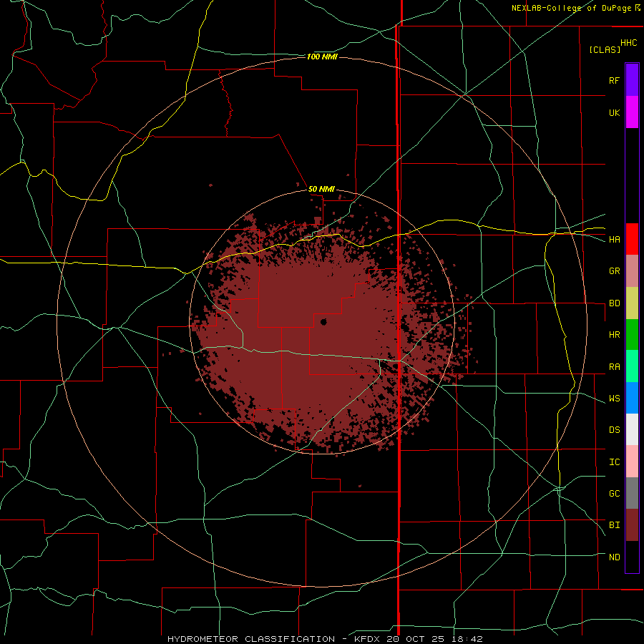Click the HHC product label
Screen dimensions: 644x644
628,43
